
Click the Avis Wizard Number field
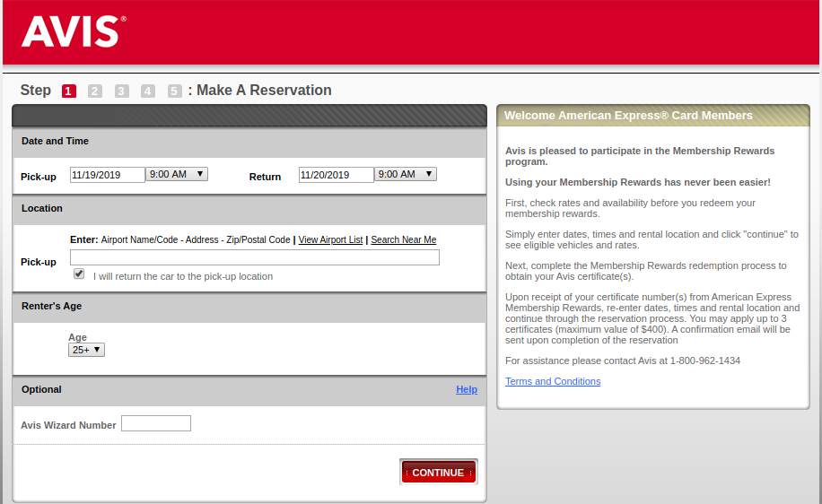[156, 423]
